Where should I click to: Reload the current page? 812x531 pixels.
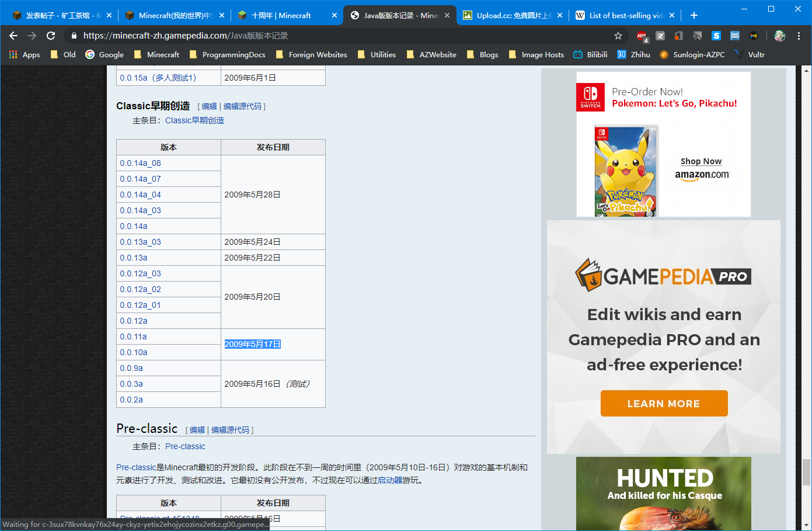(51, 36)
